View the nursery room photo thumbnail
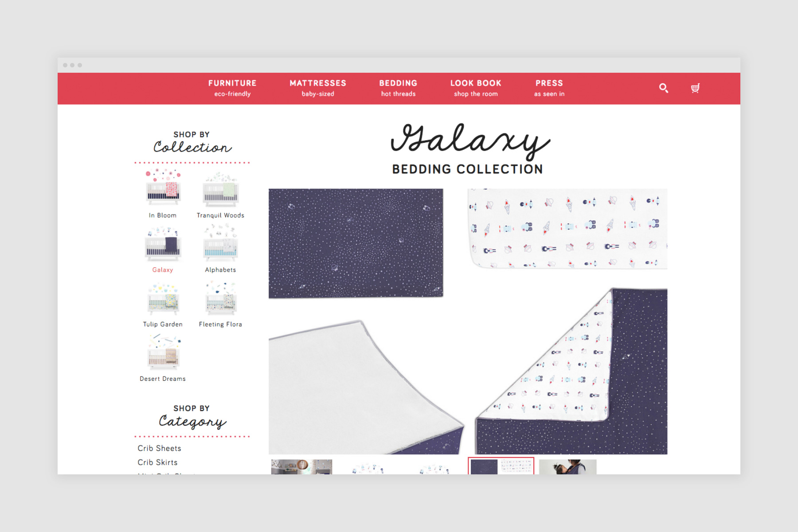The image size is (798, 532). [301, 467]
